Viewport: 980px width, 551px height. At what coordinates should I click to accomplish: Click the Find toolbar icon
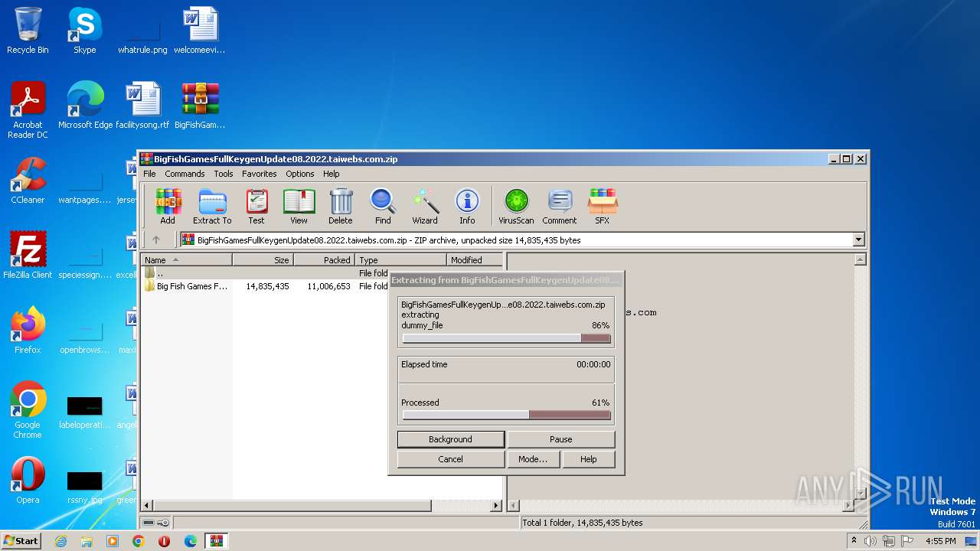[x=383, y=207]
